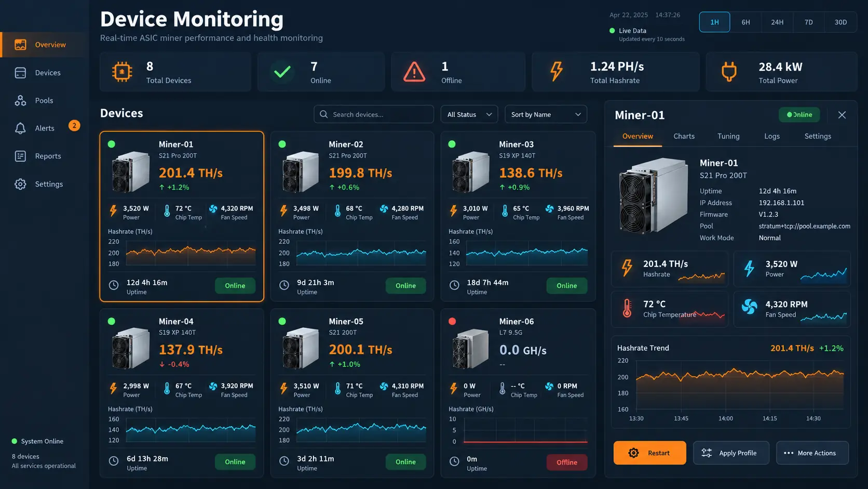Click the Reports list icon

click(20, 156)
